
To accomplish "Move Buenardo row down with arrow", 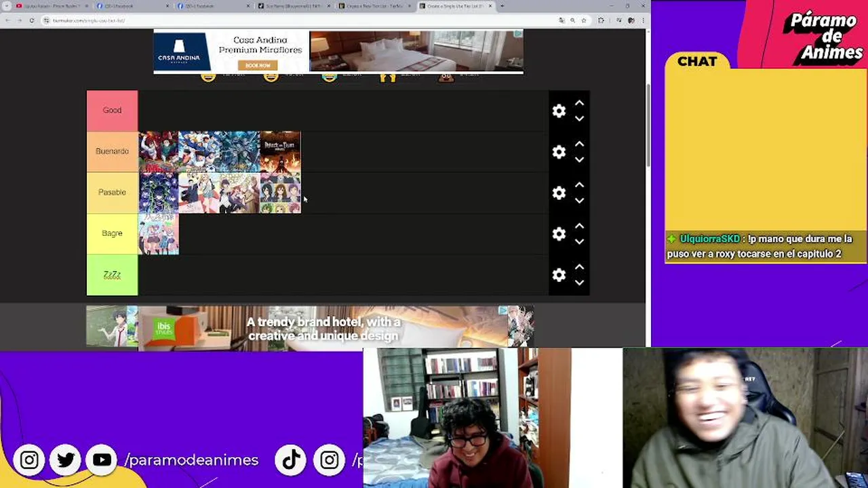I will click(x=579, y=160).
